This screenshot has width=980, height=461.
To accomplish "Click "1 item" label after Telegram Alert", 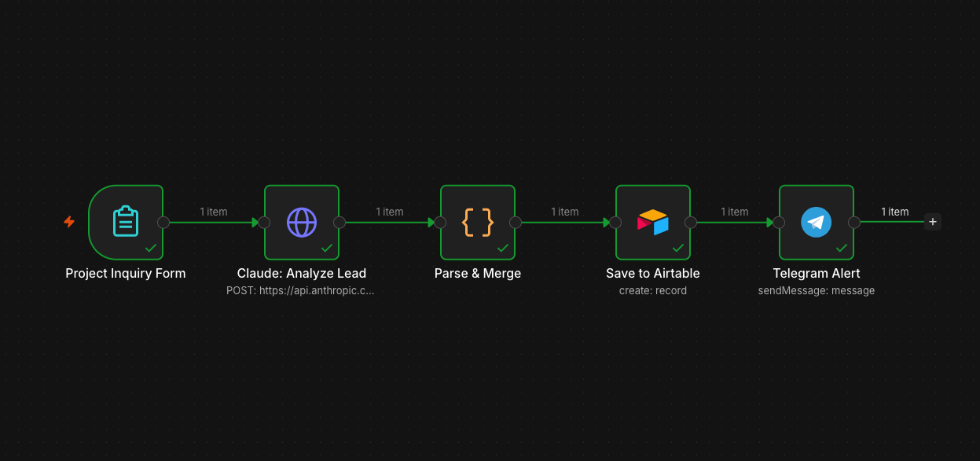I will click(x=895, y=212).
